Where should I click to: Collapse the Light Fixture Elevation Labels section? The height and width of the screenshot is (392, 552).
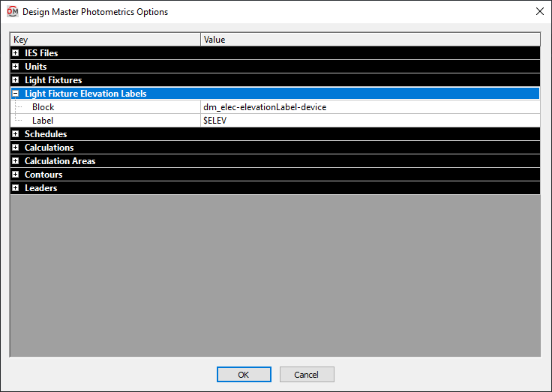16,94
